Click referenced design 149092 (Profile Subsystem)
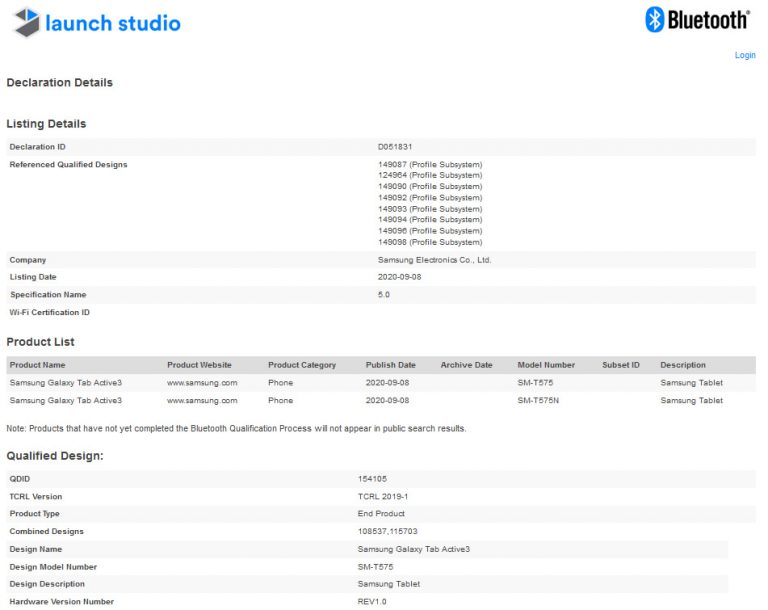Screen dimensions: 768x610 [430, 197]
